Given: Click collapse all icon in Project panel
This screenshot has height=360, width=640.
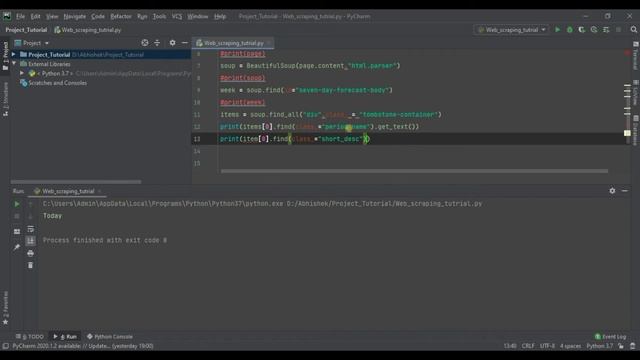Looking at the screenshot, I should (157, 42).
